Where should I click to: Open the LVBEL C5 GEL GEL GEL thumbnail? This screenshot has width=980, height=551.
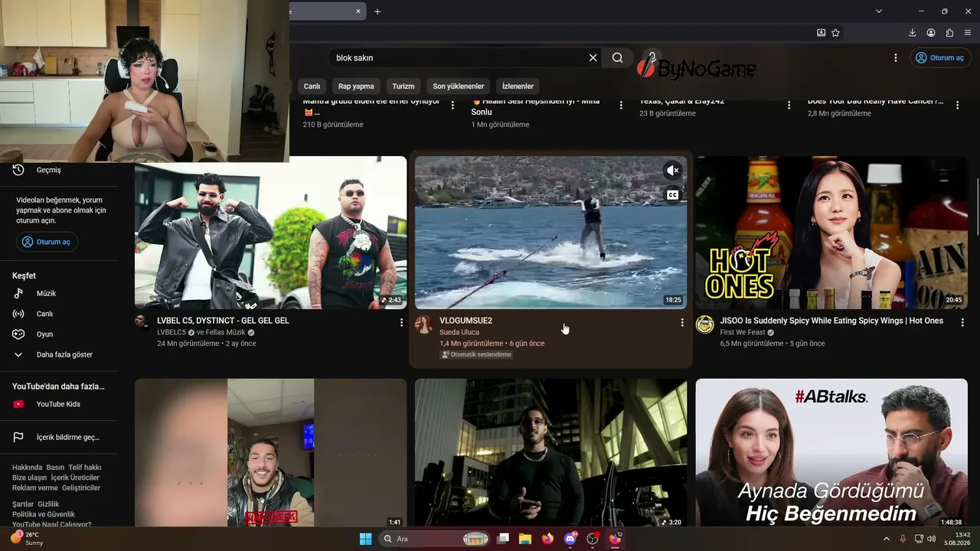[270, 233]
